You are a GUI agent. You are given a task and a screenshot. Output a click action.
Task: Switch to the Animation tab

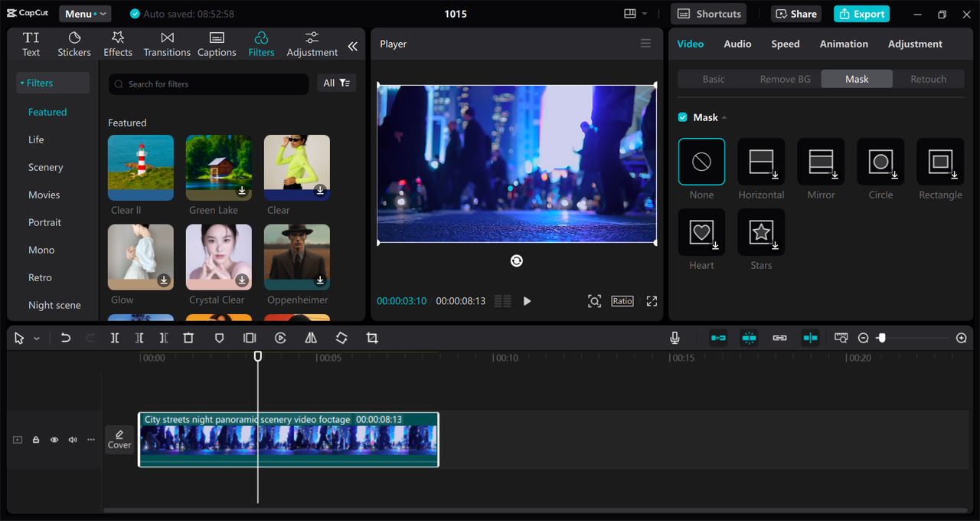pos(844,44)
